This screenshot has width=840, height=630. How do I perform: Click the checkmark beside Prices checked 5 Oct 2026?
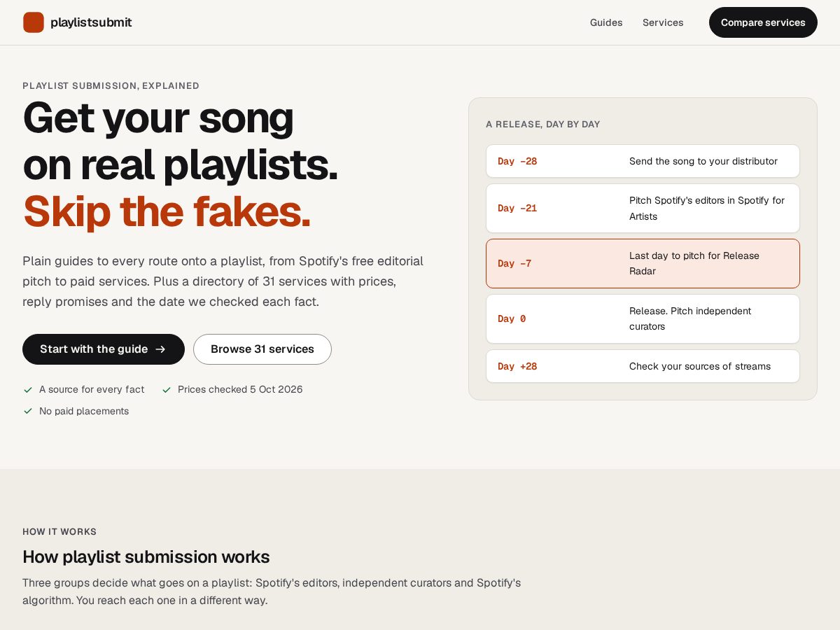(x=167, y=390)
